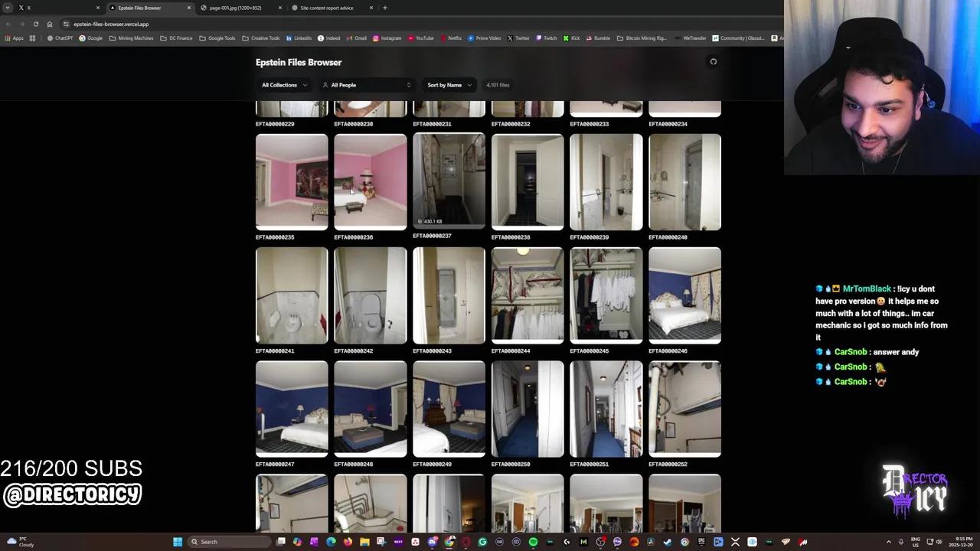Open thumbnail EFTA00000241
This screenshot has width=980, height=551.
(x=292, y=295)
